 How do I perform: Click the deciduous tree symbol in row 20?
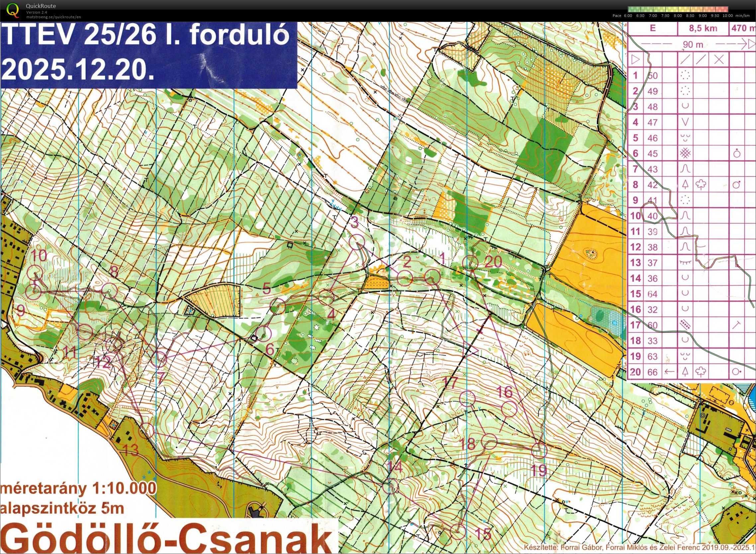pos(701,372)
